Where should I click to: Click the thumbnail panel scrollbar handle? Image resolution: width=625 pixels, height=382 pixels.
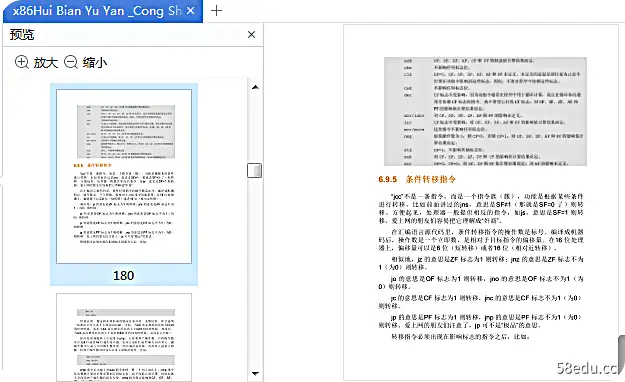255,170
